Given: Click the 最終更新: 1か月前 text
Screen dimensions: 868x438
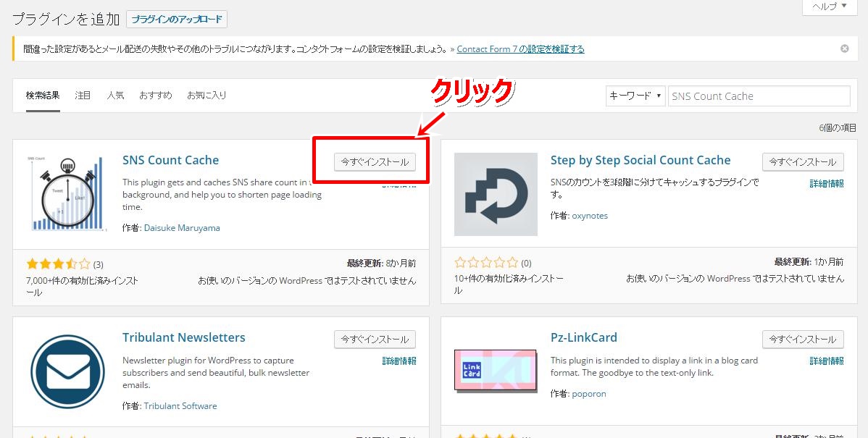Looking at the screenshot, I should (809, 261).
